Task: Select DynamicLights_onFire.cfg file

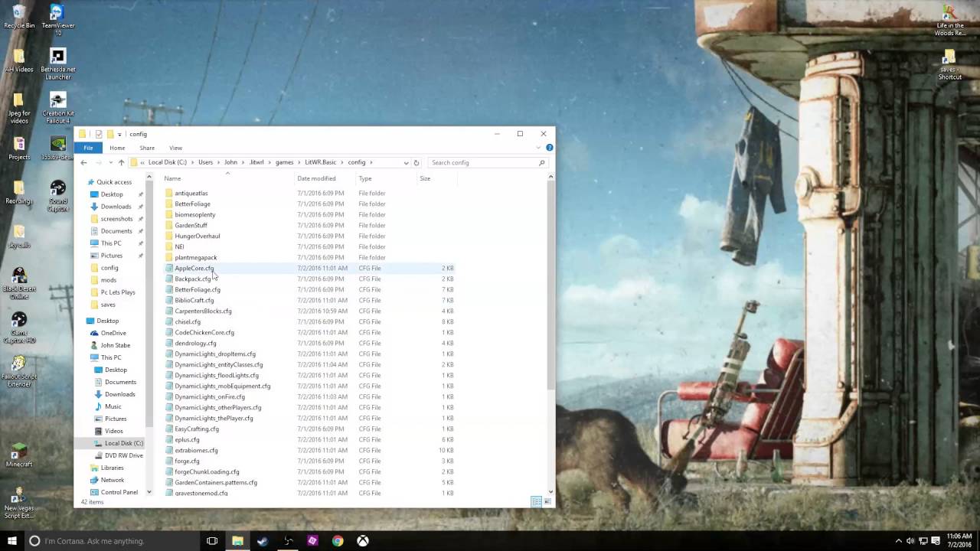Action: [210, 396]
